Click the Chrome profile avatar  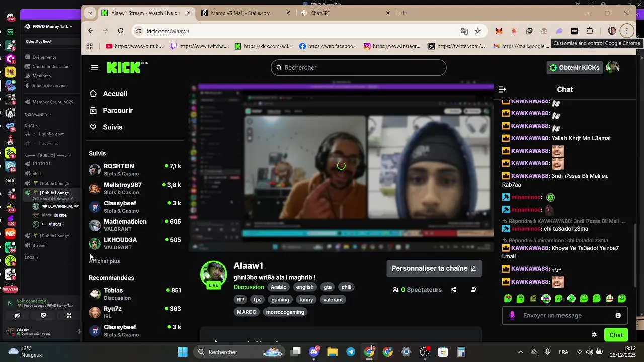(x=612, y=31)
